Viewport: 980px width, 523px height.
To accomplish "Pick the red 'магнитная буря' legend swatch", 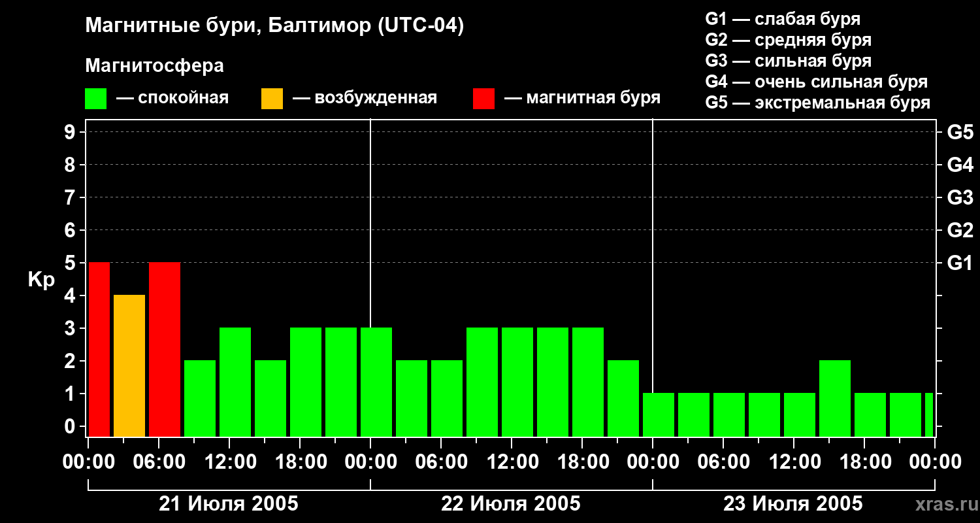I will coord(483,99).
